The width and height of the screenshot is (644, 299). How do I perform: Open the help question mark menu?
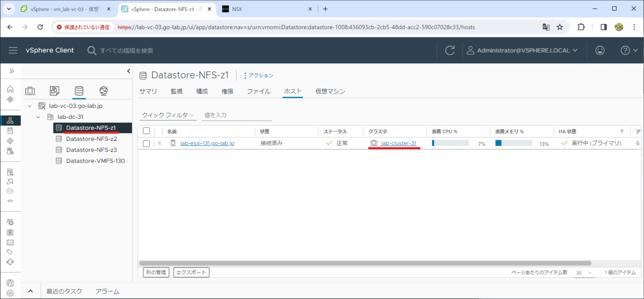(x=628, y=50)
